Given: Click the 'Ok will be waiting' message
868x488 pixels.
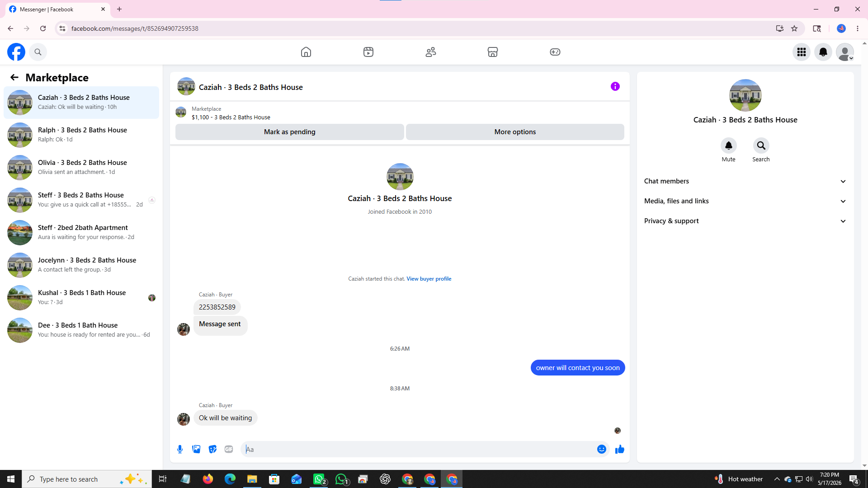Looking at the screenshot, I should [x=226, y=418].
